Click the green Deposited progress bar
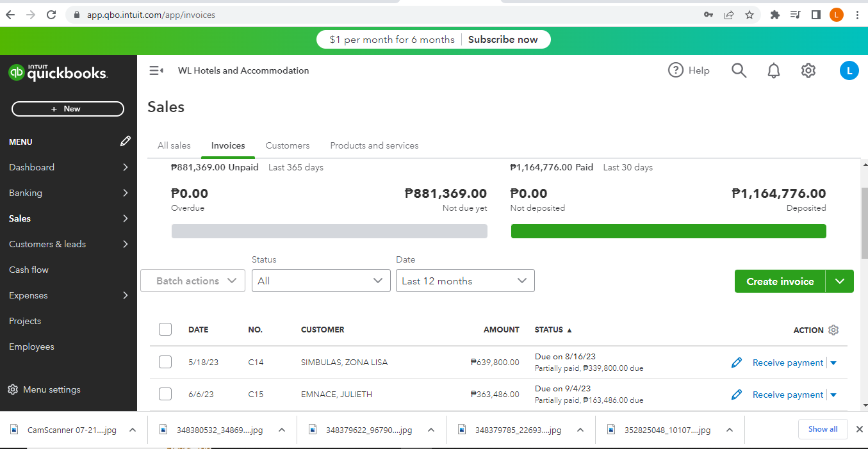The image size is (868, 449). pos(668,231)
